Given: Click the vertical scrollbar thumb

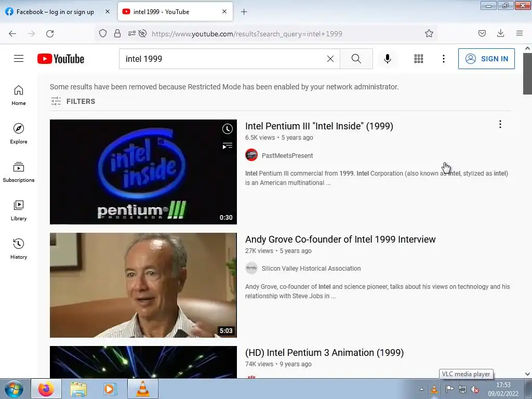Looking at the screenshot, I should [528, 74].
